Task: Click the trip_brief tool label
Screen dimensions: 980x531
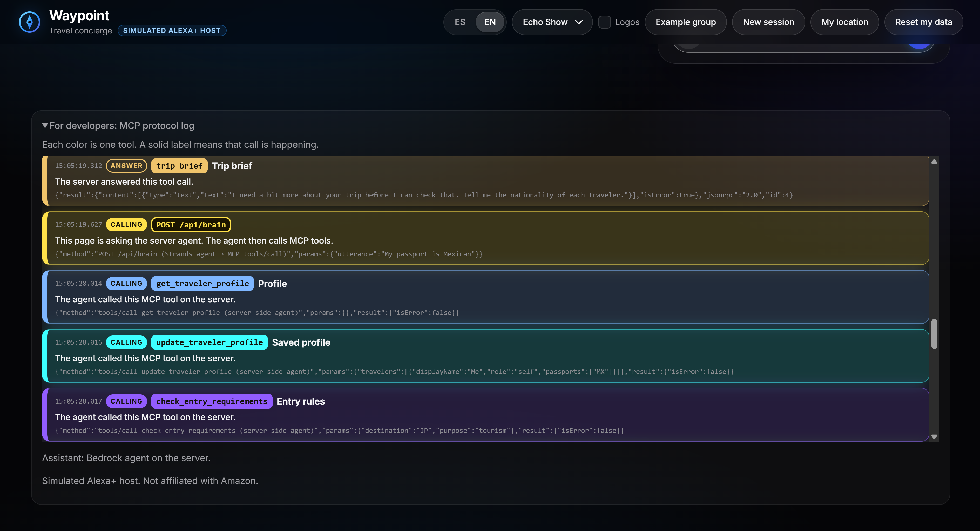Action: tap(179, 166)
